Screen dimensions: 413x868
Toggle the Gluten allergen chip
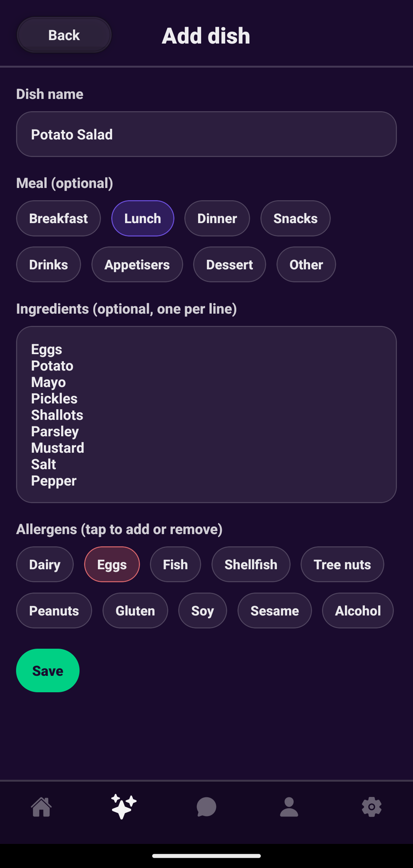(x=135, y=611)
